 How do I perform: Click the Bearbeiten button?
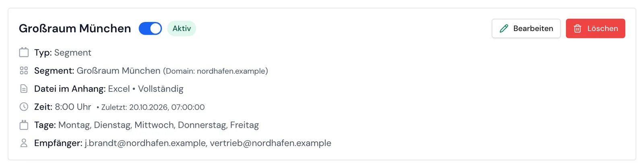tap(526, 29)
